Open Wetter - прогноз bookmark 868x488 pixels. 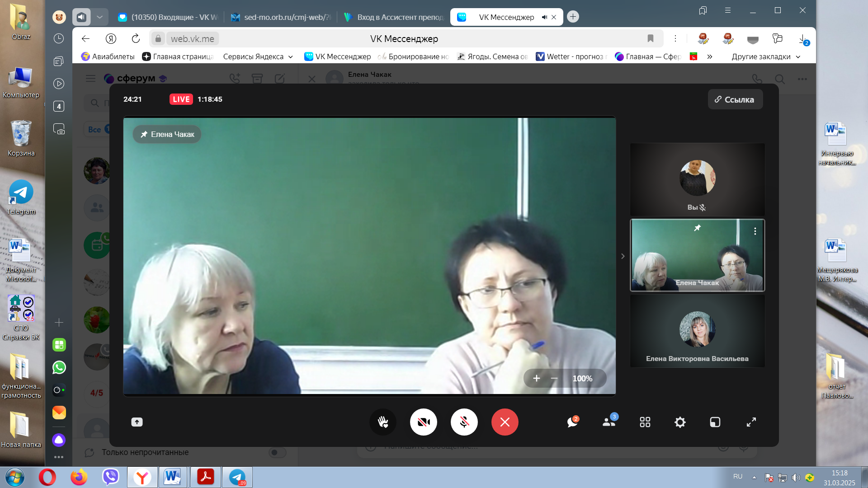(x=571, y=56)
